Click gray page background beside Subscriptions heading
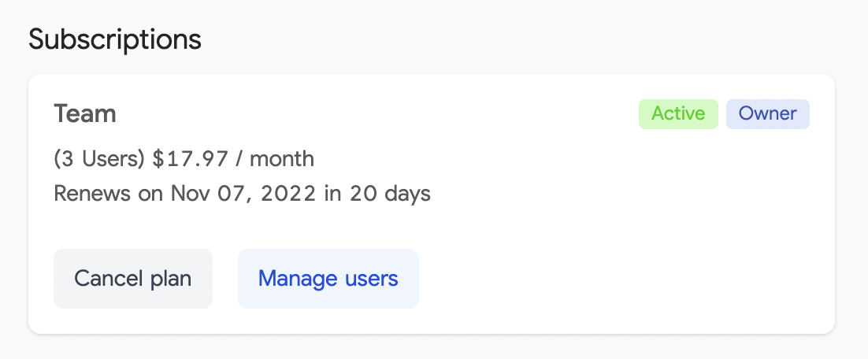The width and height of the screenshot is (868, 359). click(512, 39)
